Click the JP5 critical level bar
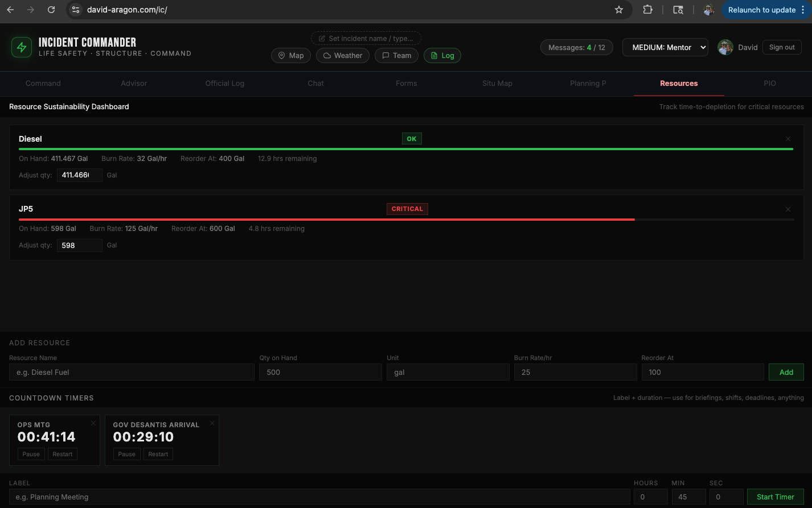812x508 pixels. (x=325, y=219)
